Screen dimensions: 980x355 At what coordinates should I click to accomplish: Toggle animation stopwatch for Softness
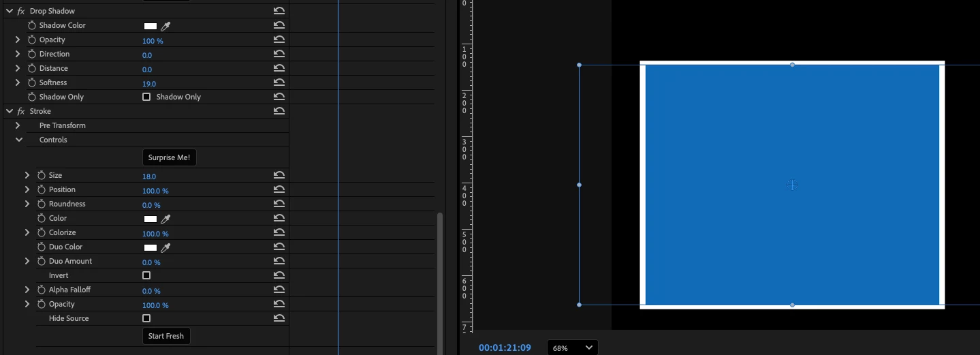pyautogui.click(x=31, y=82)
